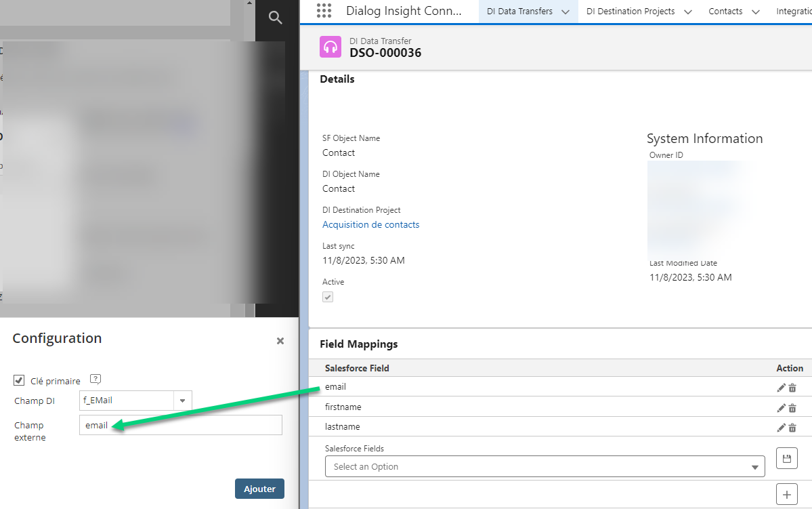Open Clé primaire help tooltip icon
The height and width of the screenshot is (509, 812).
pyautogui.click(x=95, y=380)
